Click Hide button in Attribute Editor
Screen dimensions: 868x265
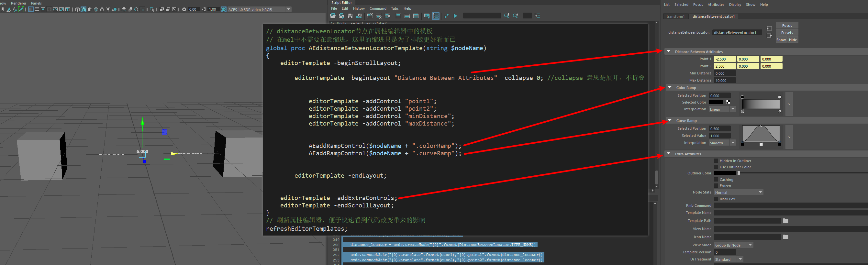[x=793, y=40]
